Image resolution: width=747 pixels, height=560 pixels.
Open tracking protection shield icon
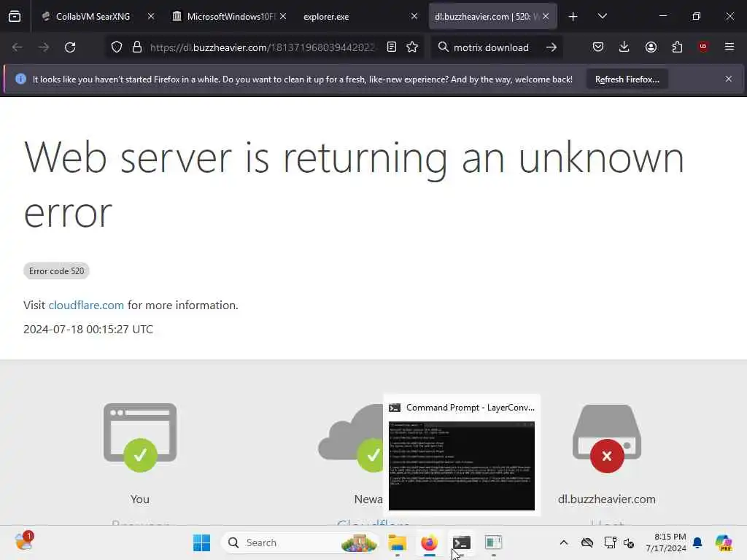tap(117, 47)
